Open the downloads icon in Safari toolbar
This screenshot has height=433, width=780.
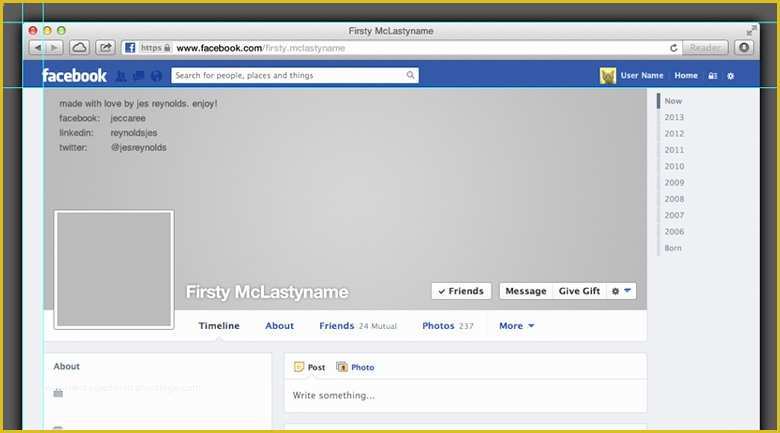click(x=744, y=48)
